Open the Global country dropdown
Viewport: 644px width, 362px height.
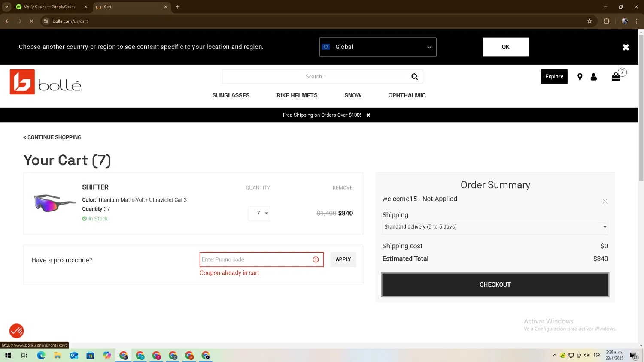click(x=378, y=47)
